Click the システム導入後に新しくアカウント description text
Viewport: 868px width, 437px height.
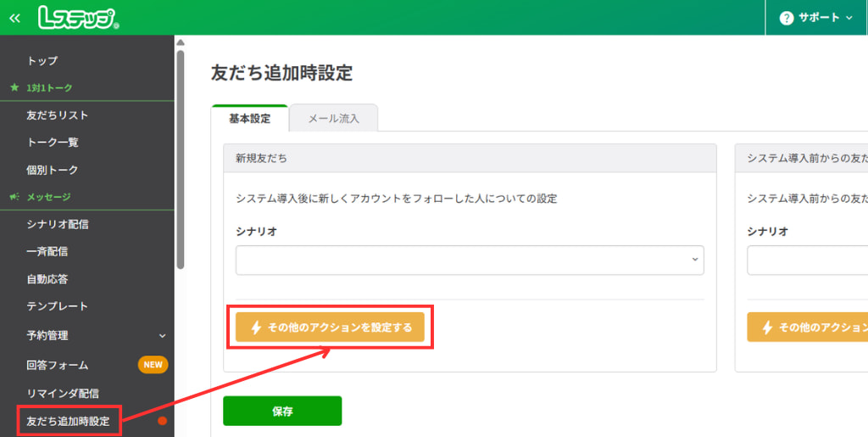[x=397, y=199]
